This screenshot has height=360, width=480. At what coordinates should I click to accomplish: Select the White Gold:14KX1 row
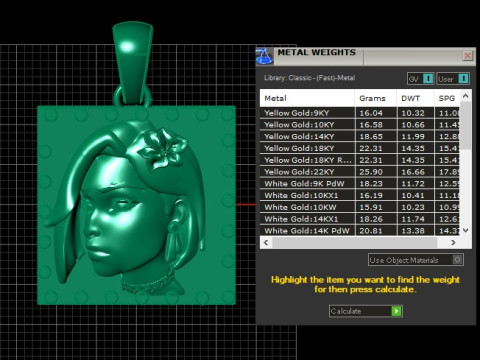[360, 219]
